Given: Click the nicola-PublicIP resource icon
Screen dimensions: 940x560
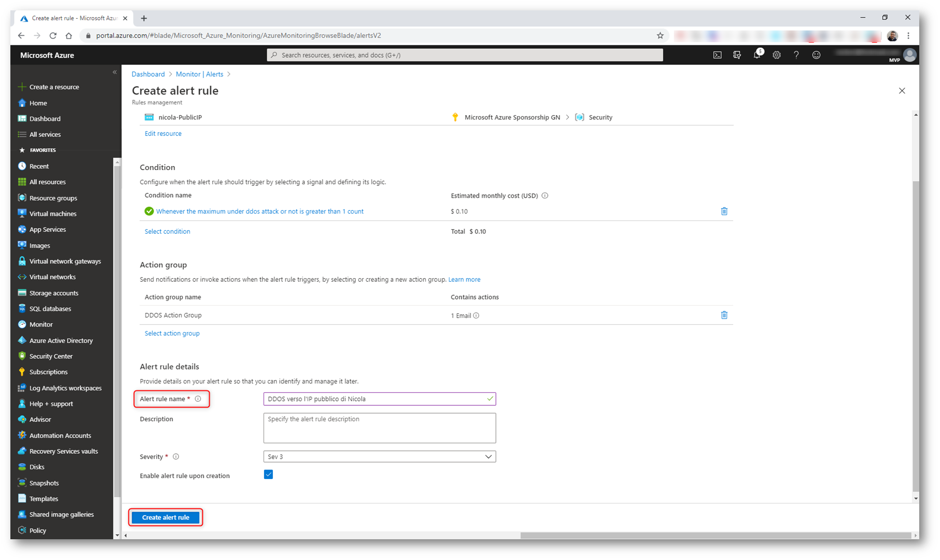Looking at the screenshot, I should click(149, 117).
